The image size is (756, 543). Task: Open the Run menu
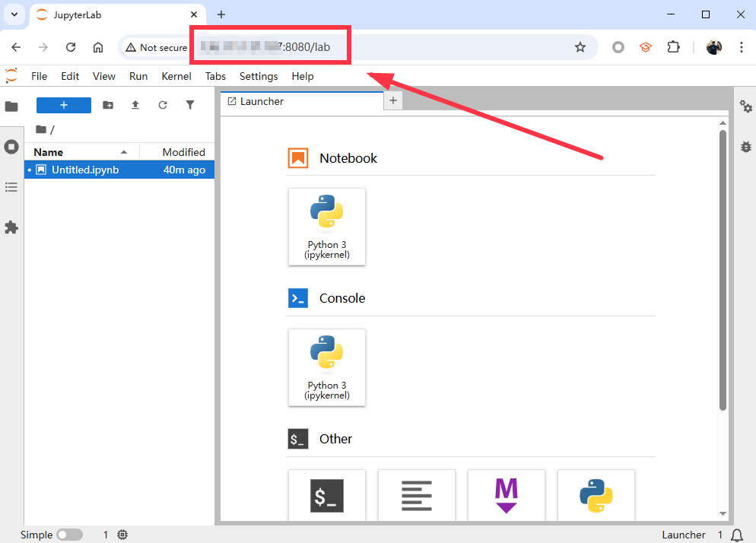coord(138,76)
